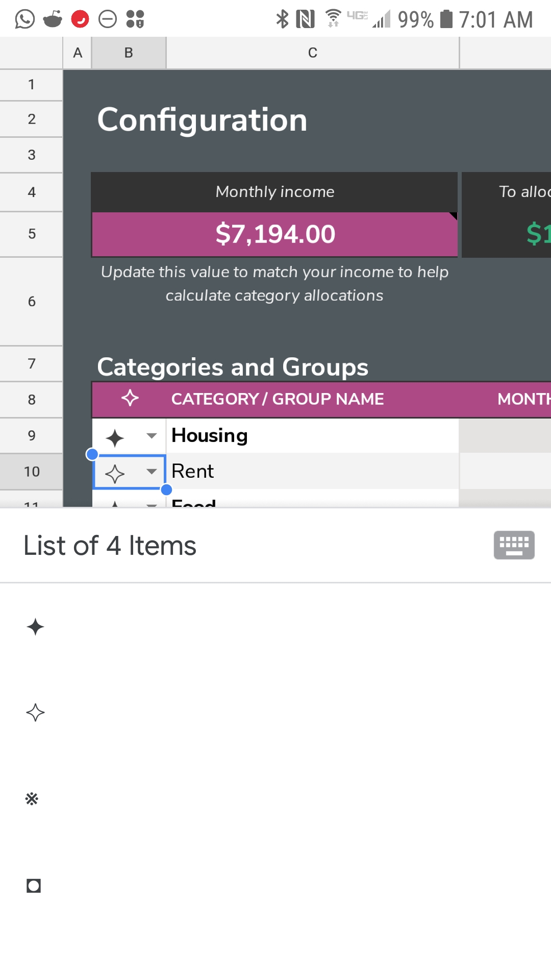The width and height of the screenshot is (551, 980).
Task: Open dropdown arrow in Housing row
Action: [152, 436]
